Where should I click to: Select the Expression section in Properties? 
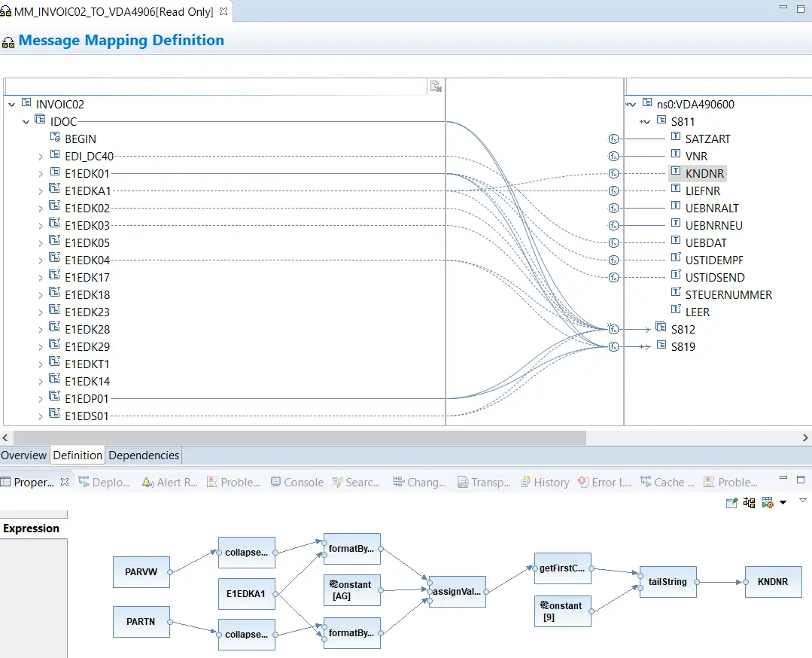click(31, 529)
